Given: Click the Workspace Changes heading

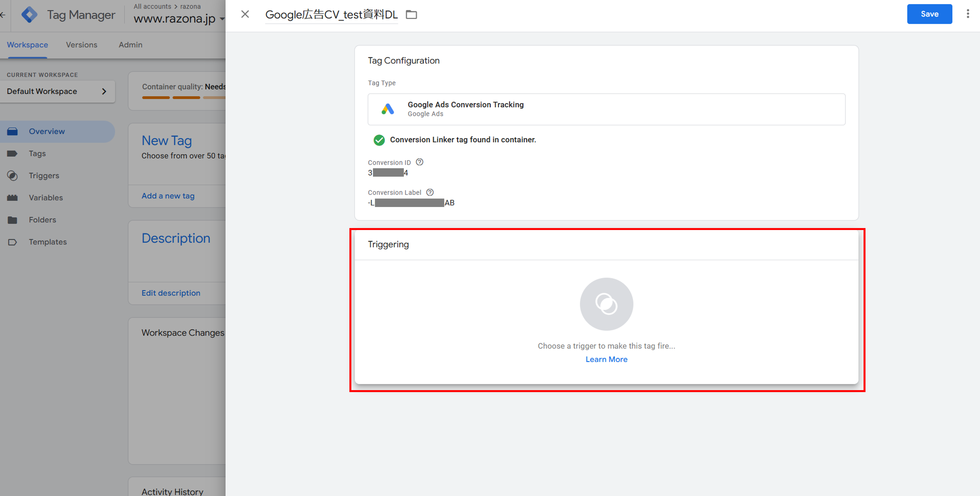Looking at the screenshot, I should (183, 333).
